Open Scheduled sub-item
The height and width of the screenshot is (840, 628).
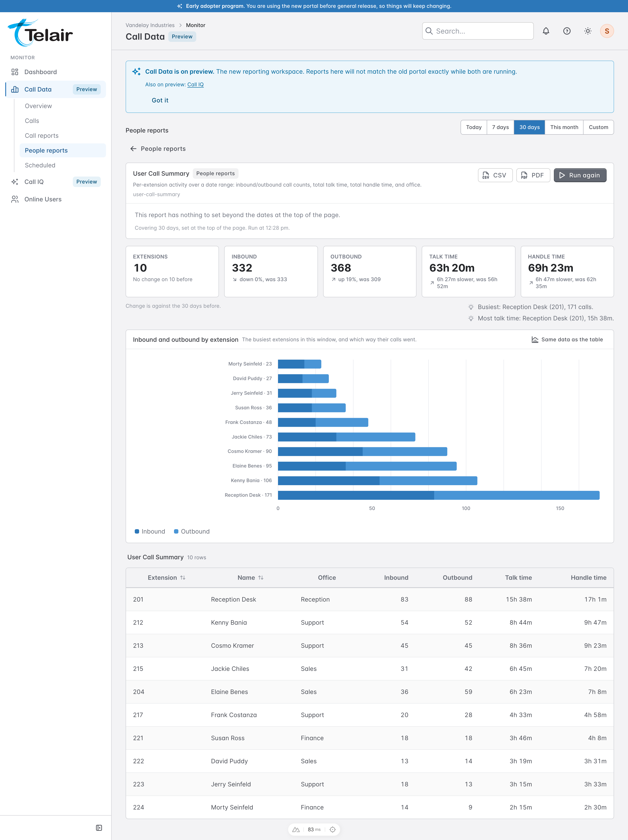pos(63,165)
